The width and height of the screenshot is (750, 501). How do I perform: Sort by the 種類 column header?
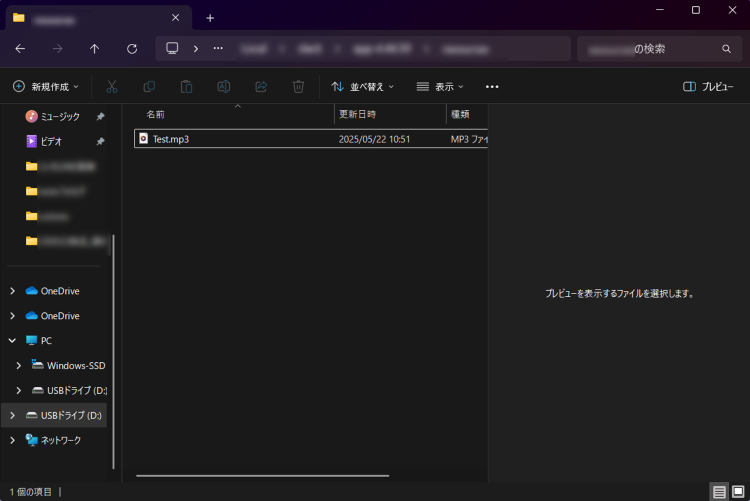pyautogui.click(x=467, y=114)
